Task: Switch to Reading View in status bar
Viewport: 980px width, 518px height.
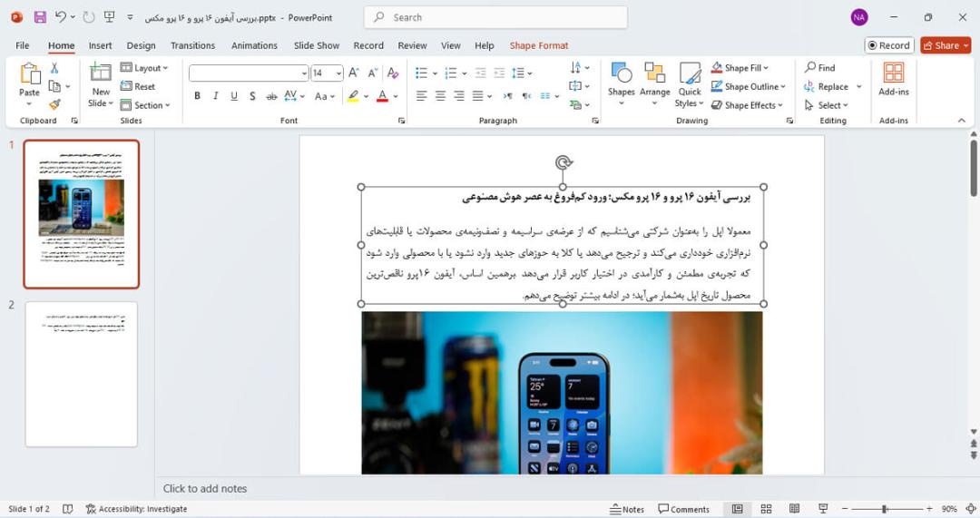Action: click(794, 509)
